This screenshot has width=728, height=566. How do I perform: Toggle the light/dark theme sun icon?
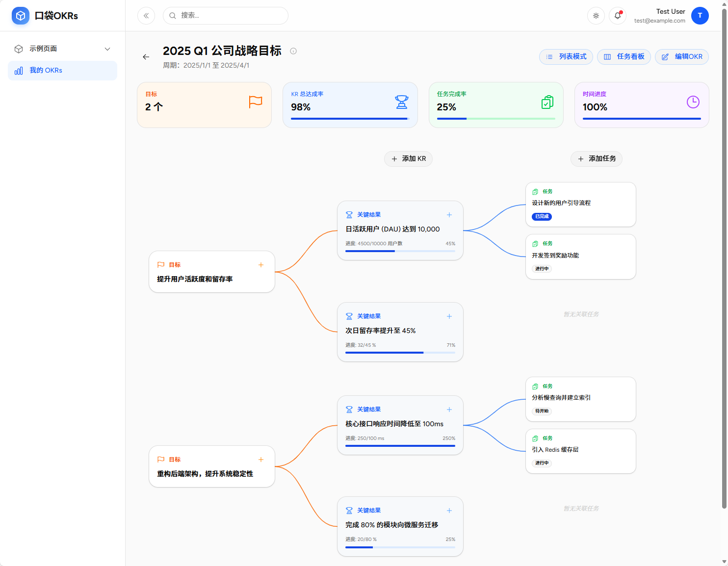click(596, 16)
